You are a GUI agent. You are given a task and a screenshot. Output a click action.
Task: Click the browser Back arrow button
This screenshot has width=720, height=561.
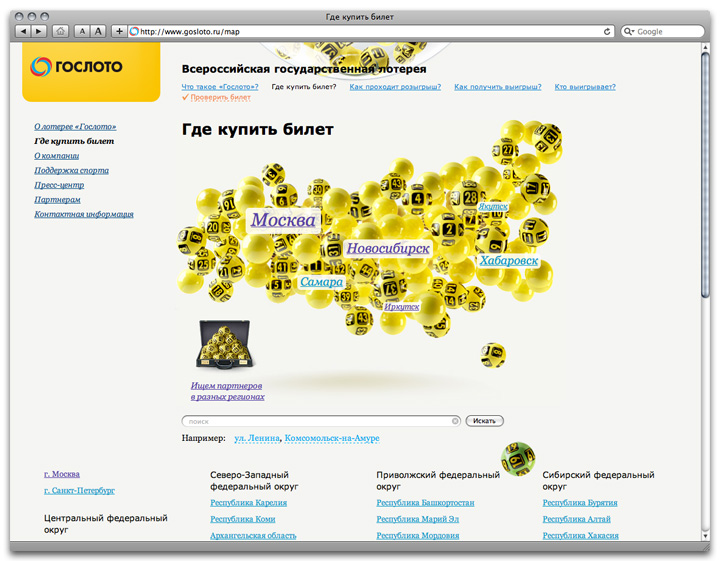click(x=23, y=31)
